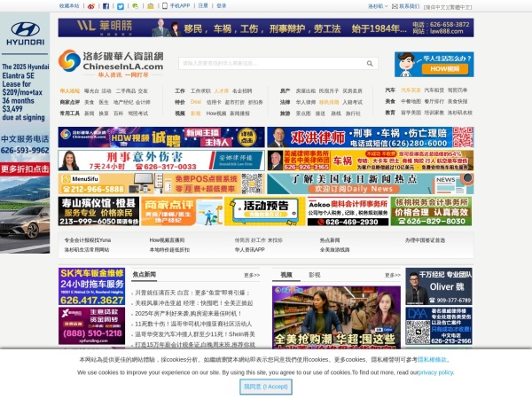Open the yellow clipboard icon in top bar
The height and width of the screenshot is (399, 532).
point(151,6)
